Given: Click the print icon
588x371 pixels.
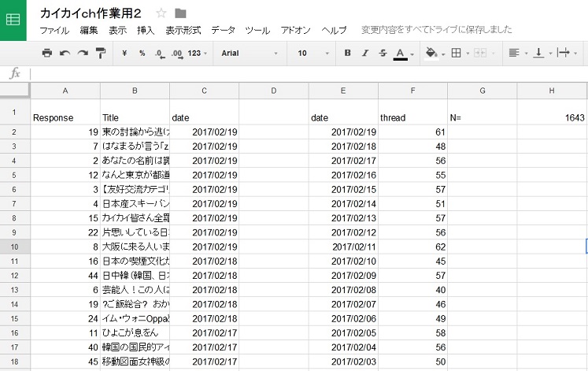Looking at the screenshot, I should click(46, 53).
